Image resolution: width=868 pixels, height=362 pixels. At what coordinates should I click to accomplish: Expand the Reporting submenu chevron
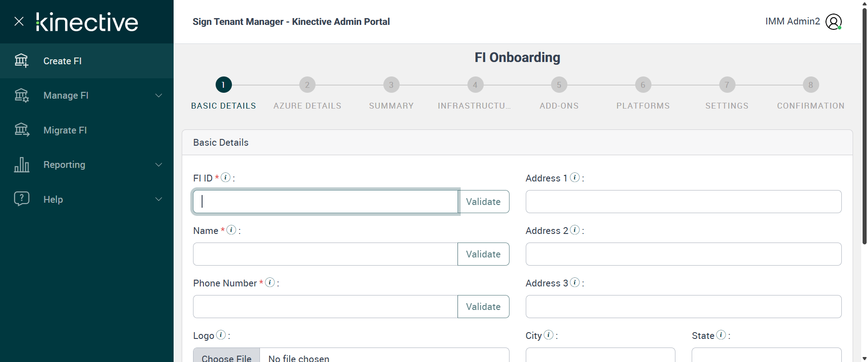click(x=159, y=165)
